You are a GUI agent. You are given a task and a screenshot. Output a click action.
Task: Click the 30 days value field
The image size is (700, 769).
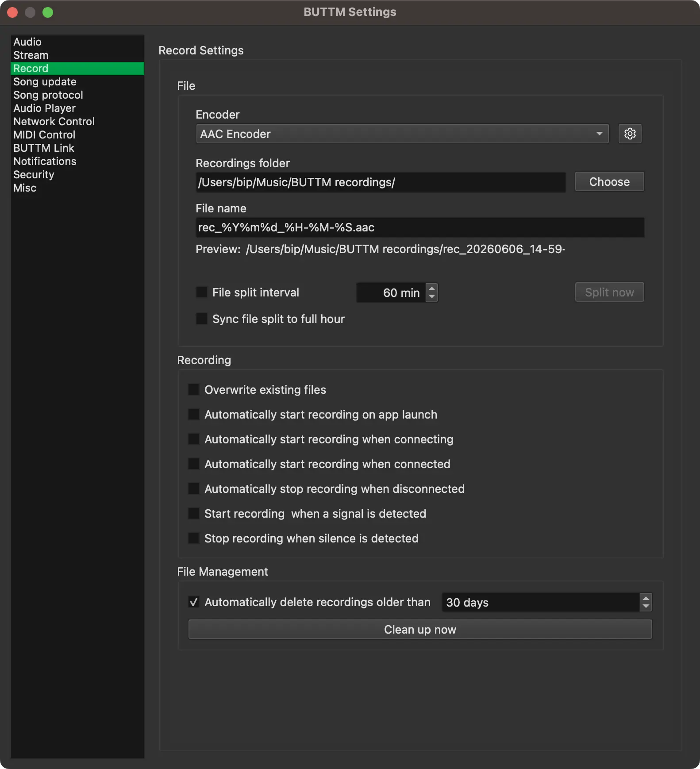point(541,602)
